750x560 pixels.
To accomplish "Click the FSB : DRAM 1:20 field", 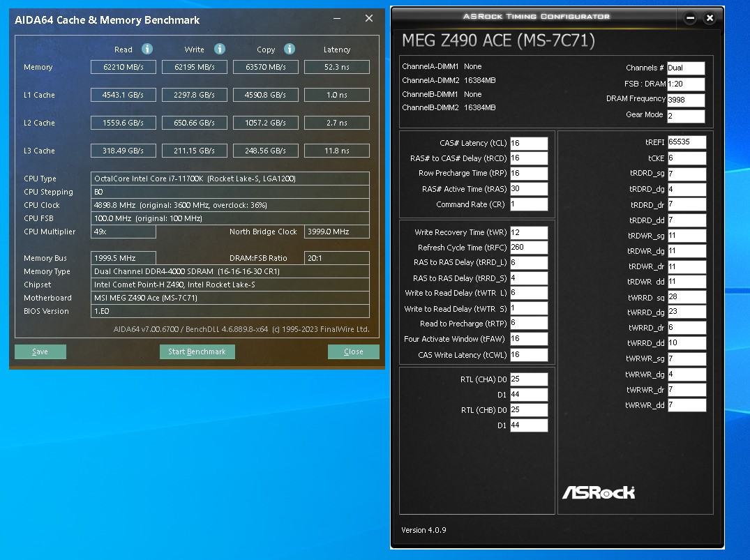I will [x=686, y=84].
